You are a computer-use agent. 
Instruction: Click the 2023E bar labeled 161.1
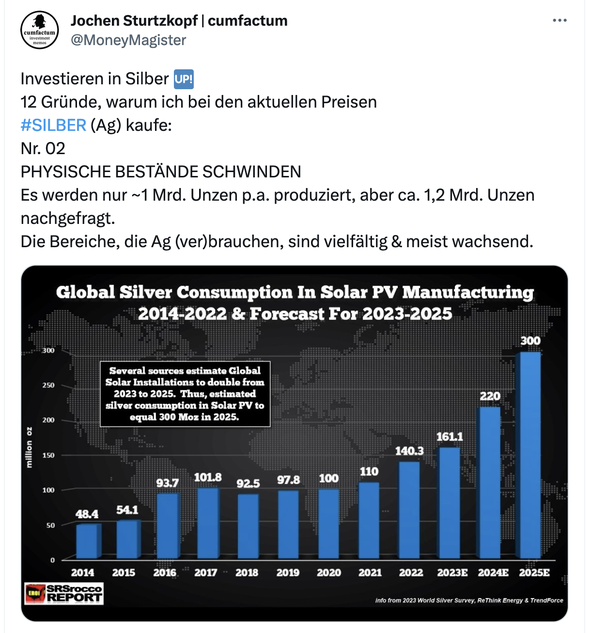(x=448, y=503)
